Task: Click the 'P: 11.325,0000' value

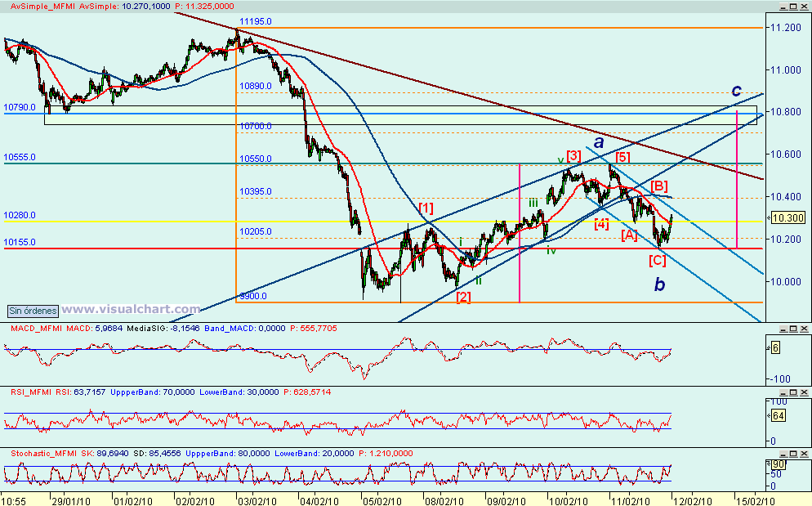Action: pos(204,7)
